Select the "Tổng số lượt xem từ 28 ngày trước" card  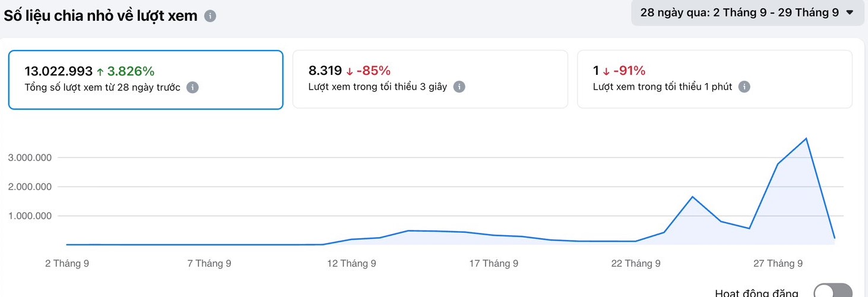click(145, 80)
